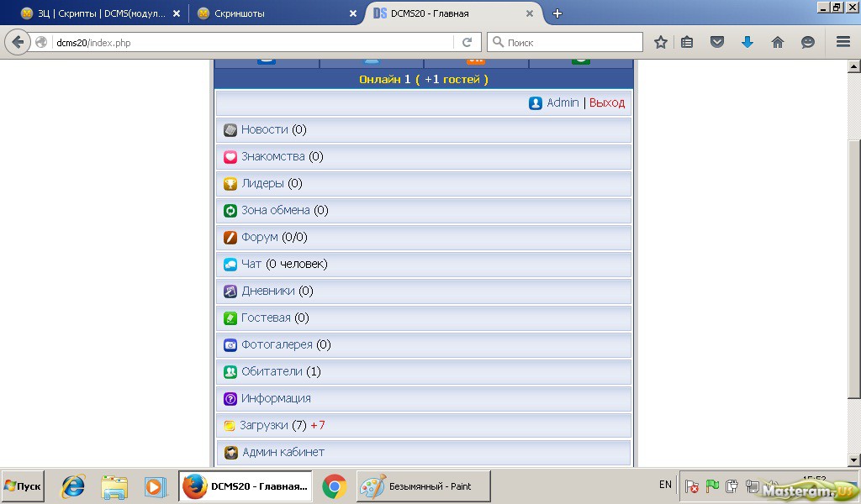Open the Зона обмена link
Image resolution: width=861 pixels, height=504 pixels.
click(x=276, y=211)
